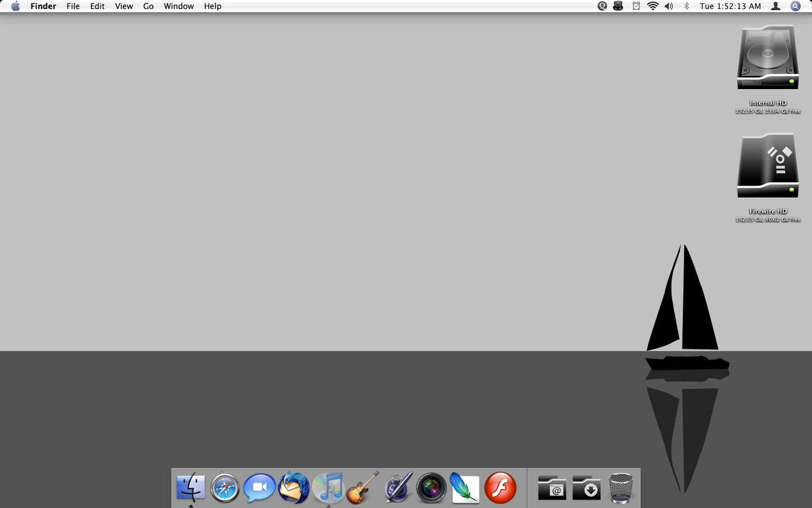Open the Sites folder stack in dock

552,488
